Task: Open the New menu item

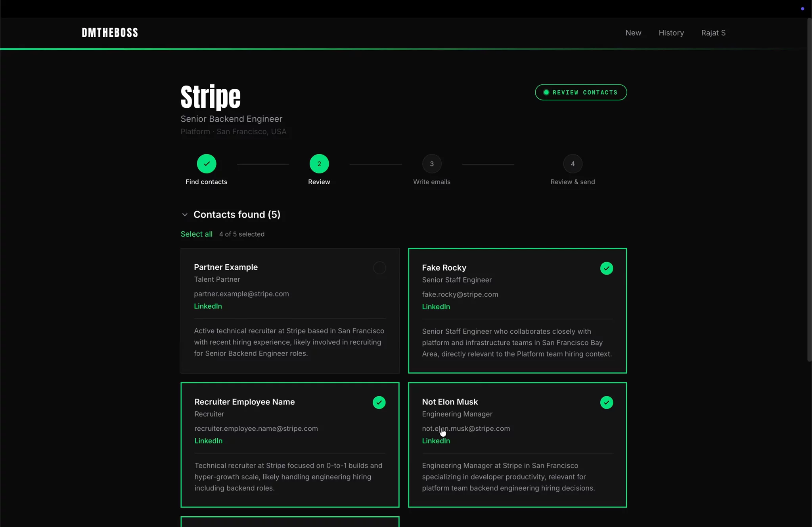Action: [633, 33]
